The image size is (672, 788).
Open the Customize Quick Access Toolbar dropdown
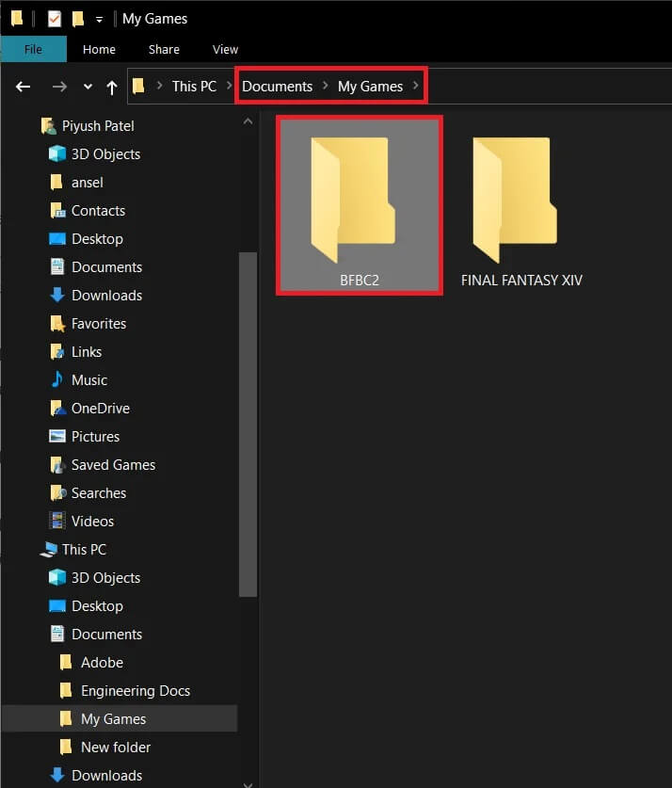(x=99, y=20)
